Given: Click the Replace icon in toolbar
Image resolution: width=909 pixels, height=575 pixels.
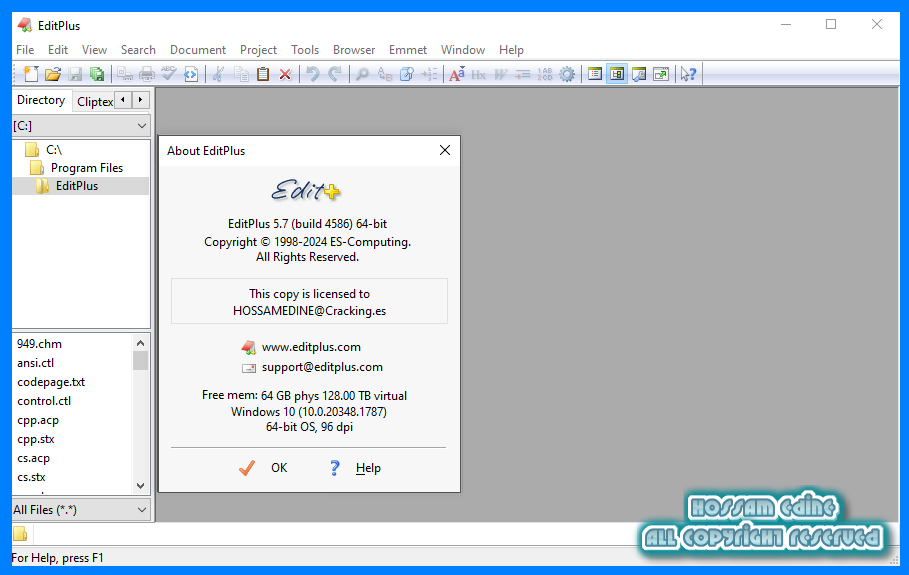Looking at the screenshot, I should pyautogui.click(x=384, y=74).
